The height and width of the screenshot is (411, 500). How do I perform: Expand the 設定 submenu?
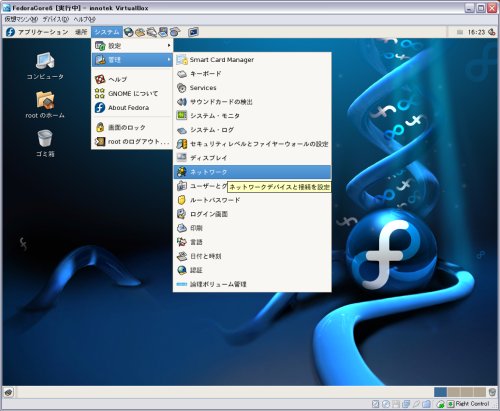click(x=132, y=46)
